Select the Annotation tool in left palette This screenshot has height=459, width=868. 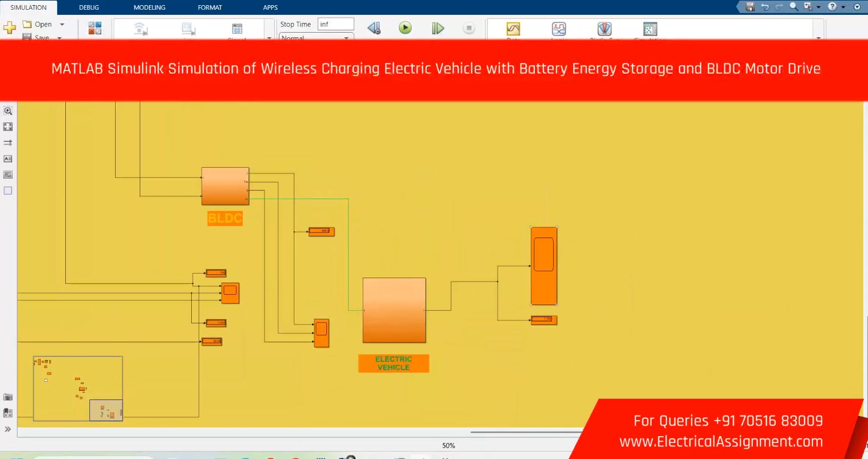click(x=8, y=159)
